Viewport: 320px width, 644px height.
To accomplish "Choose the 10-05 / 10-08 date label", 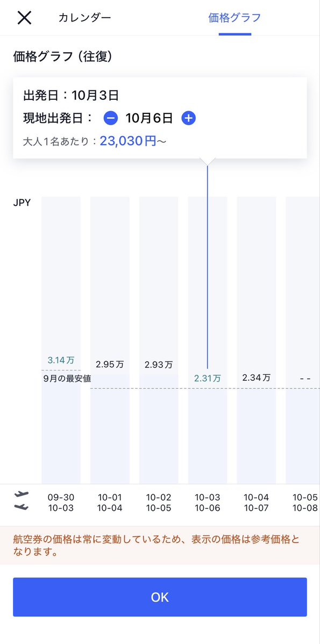I will 305,503.
